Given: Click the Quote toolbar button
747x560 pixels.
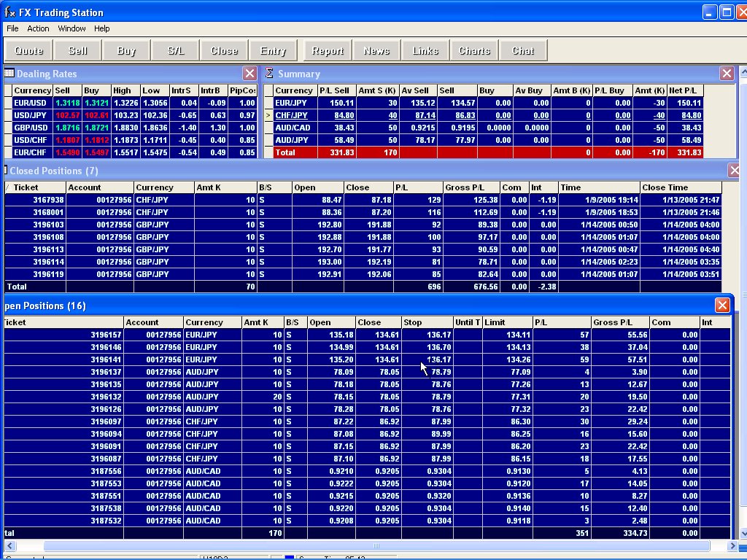Looking at the screenshot, I should click(28, 50).
